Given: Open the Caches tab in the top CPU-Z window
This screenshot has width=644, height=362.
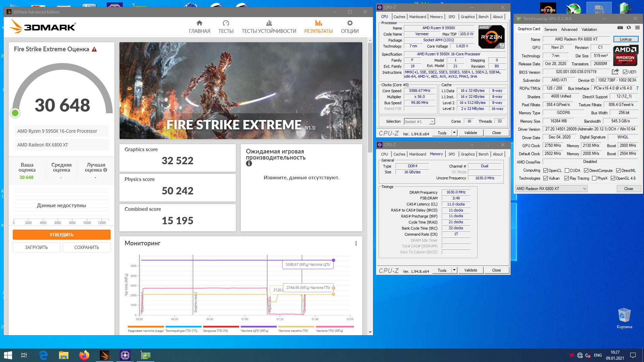Looking at the screenshot, I should point(399,17).
